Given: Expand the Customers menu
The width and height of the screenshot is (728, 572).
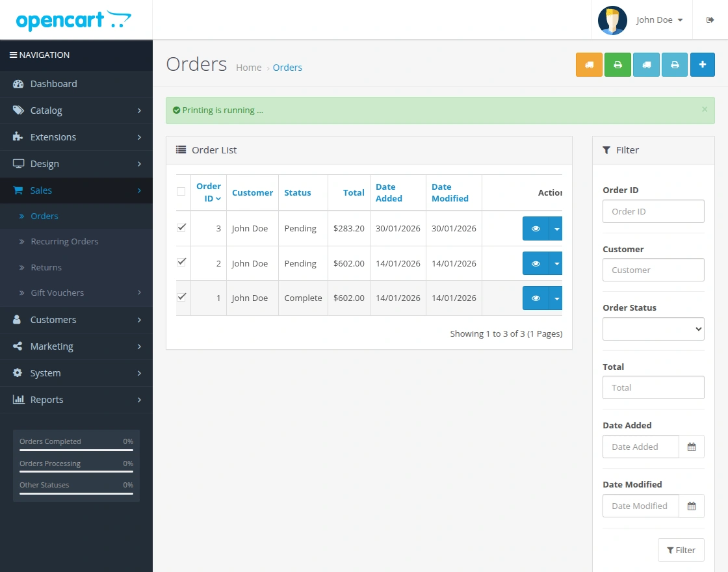Looking at the screenshot, I should click(76, 320).
